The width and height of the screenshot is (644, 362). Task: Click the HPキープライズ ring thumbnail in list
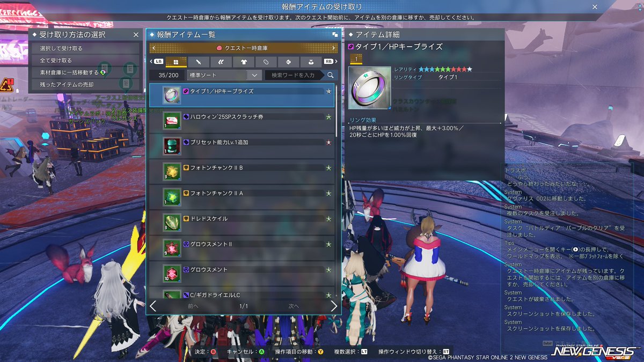tap(172, 95)
